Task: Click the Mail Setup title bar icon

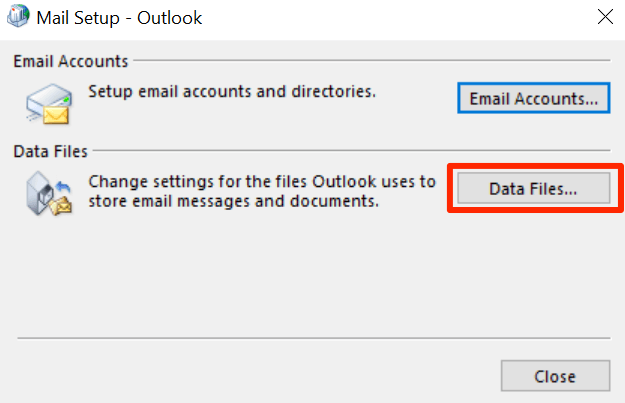Action: 17,16
